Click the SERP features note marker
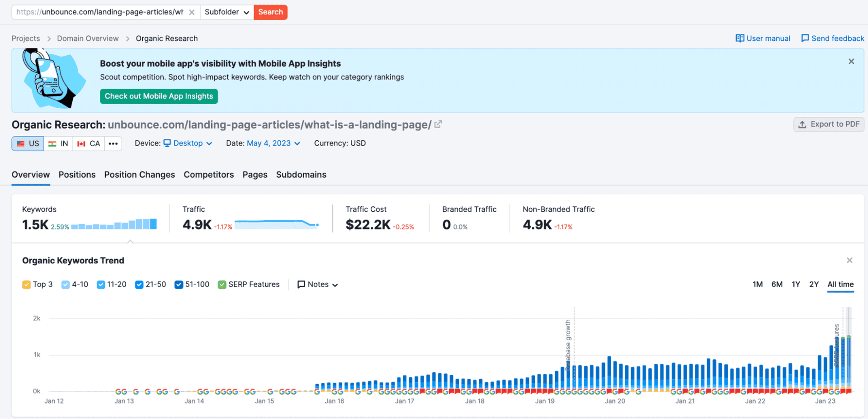Screen dimensions: 868x419 coord(836,345)
